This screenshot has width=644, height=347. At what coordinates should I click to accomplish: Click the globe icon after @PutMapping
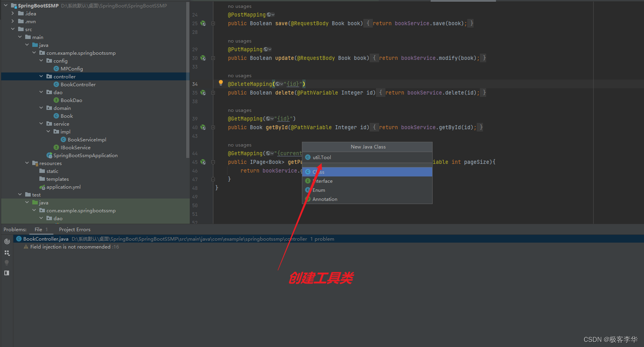(266, 49)
